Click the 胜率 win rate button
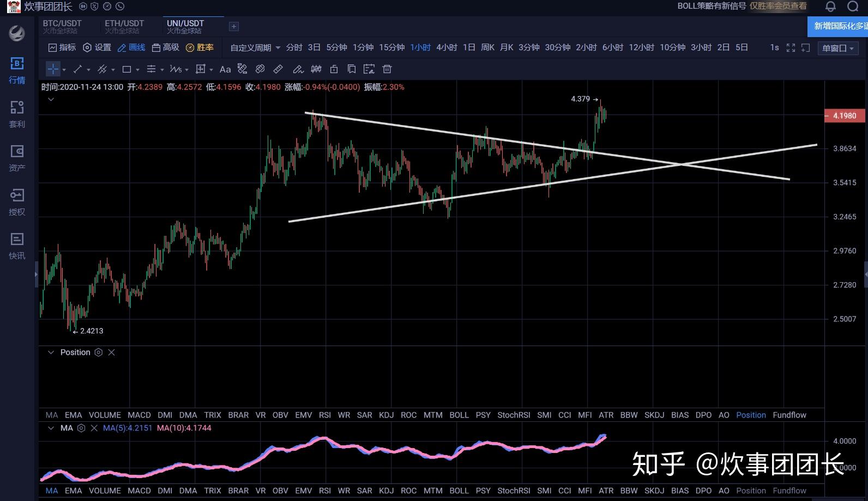 [x=200, y=47]
